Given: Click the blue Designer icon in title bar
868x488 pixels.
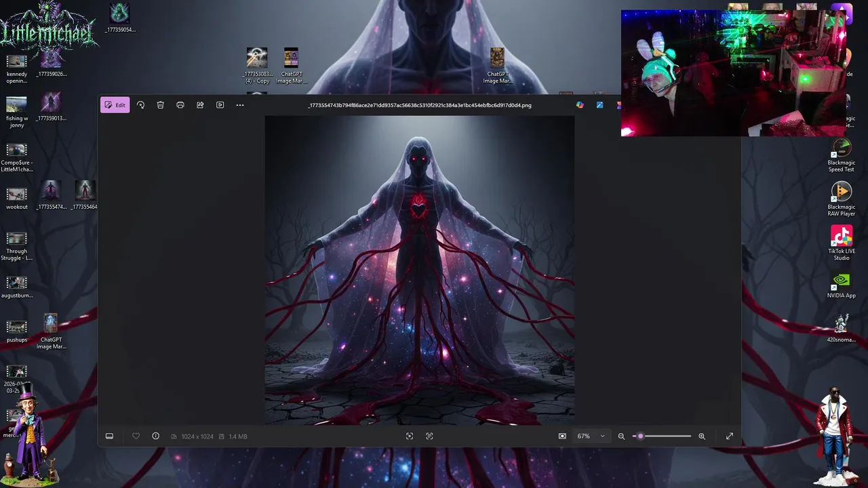Looking at the screenshot, I should tap(600, 105).
